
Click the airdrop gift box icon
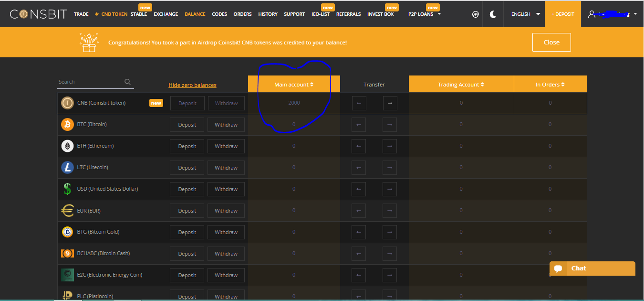click(x=89, y=42)
